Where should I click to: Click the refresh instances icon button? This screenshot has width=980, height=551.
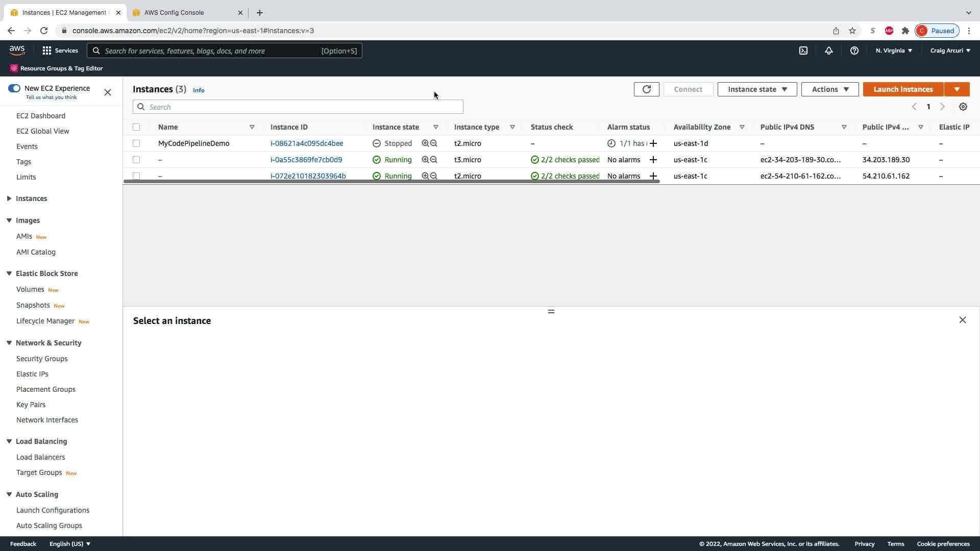(x=646, y=89)
